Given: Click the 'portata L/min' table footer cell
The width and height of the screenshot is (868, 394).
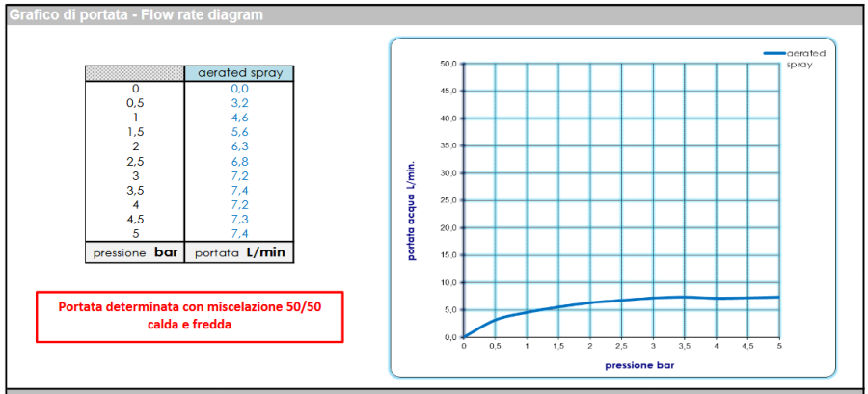Looking at the screenshot, I should [x=239, y=252].
